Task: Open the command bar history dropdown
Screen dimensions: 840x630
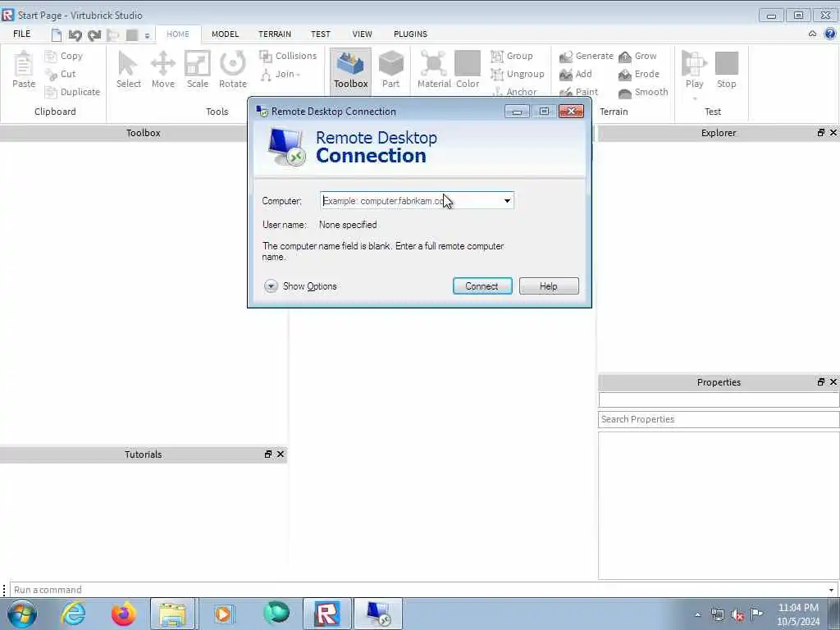Action: pos(832,590)
